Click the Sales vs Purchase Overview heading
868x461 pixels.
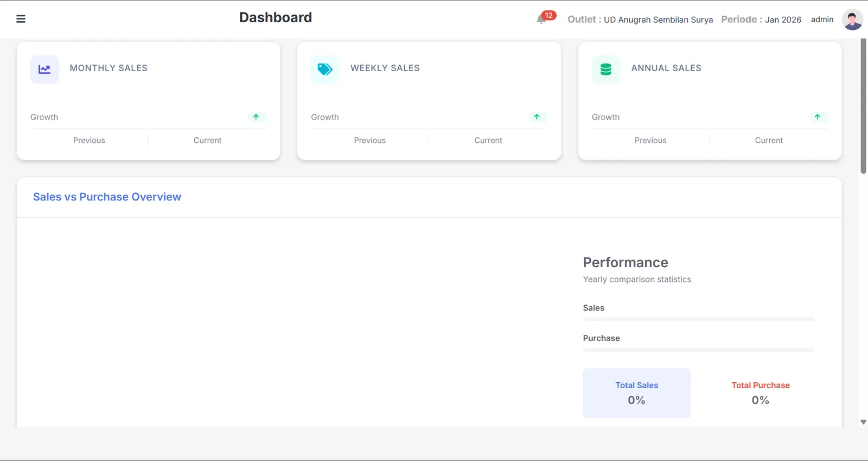tap(107, 197)
